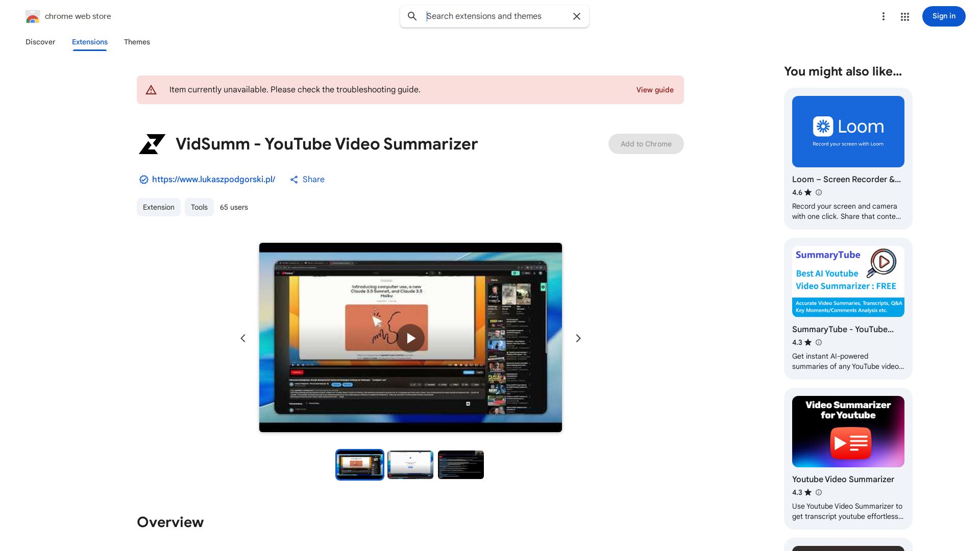Click the warning triangle in the unavailability banner
This screenshot has height=551, width=980.
coord(151,89)
